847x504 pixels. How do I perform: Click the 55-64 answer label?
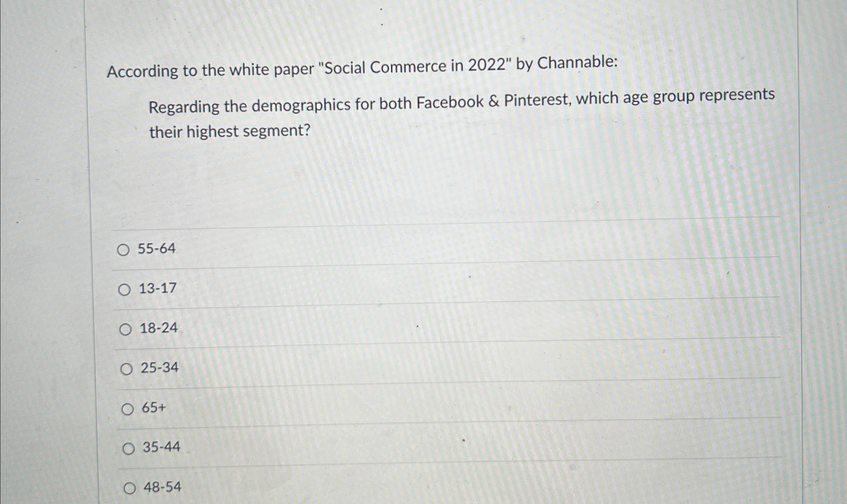(157, 248)
